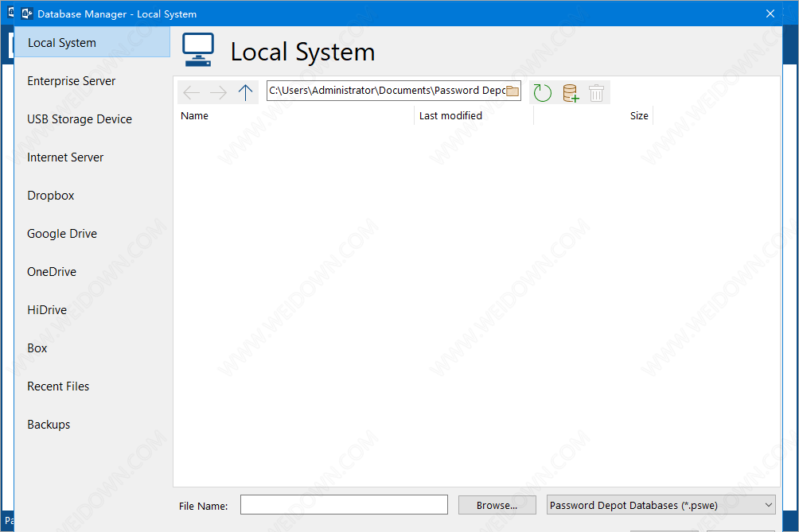799x532 pixels.
Task: Create a new database
Action: [570, 93]
